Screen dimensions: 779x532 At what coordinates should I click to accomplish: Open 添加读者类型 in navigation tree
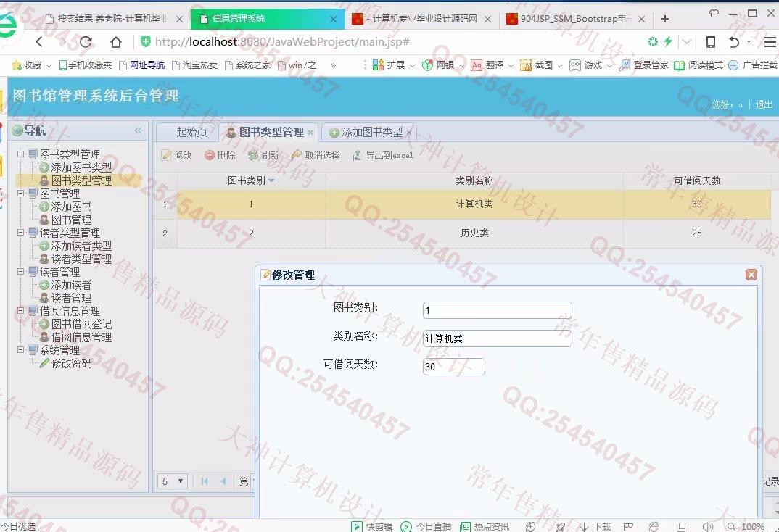pos(81,246)
